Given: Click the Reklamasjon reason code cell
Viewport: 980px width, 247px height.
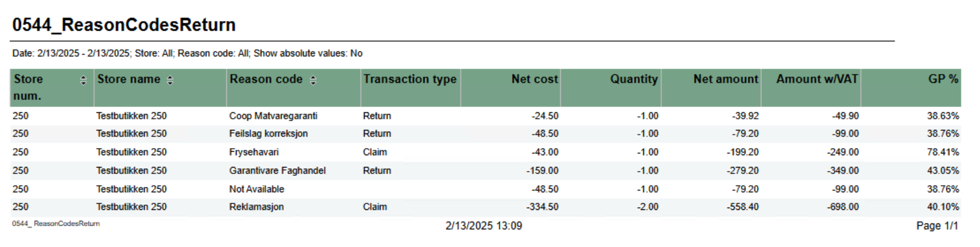Looking at the screenshot, I should tap(256, 207).
